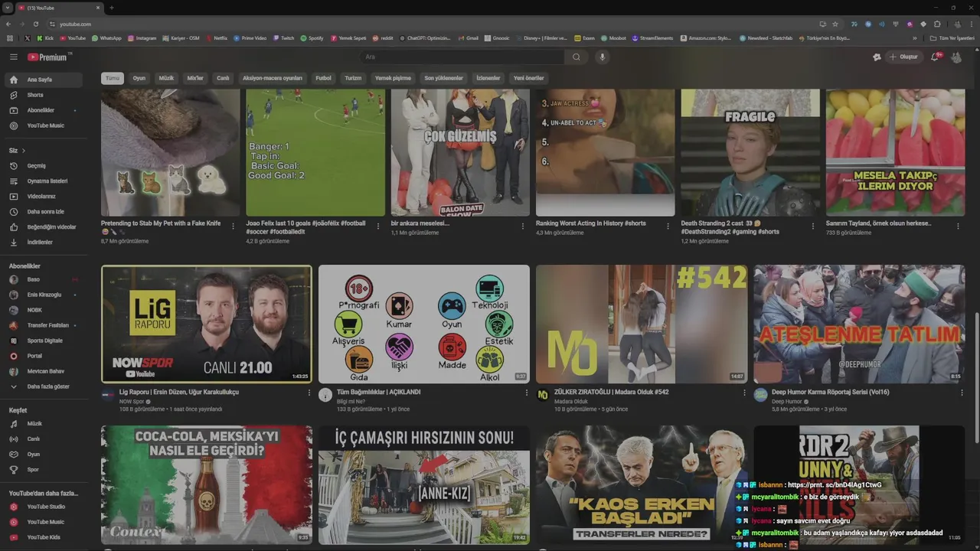Open YouTube Kids link

pyautogui.click(x=44, y=537)
